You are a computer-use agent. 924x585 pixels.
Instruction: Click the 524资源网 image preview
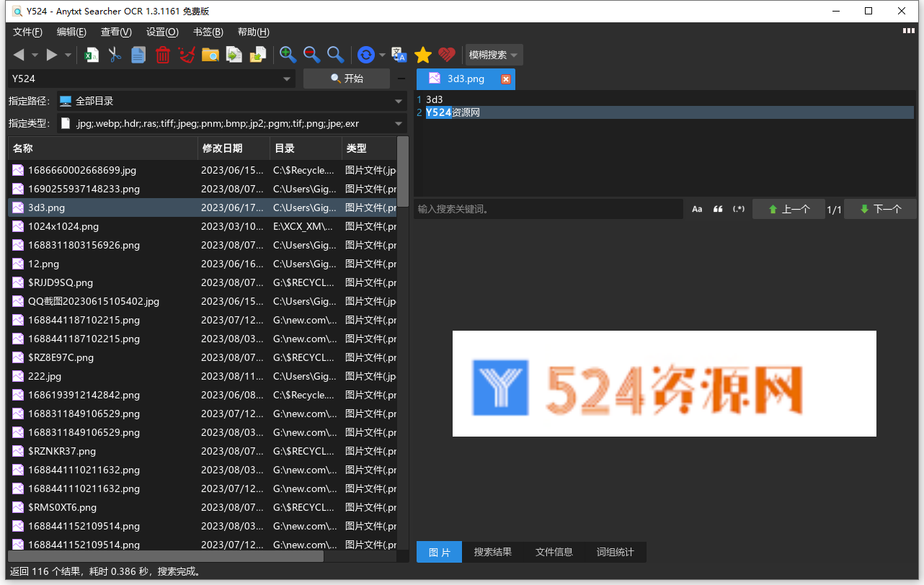pyautogui.click(x=665, y=383)
